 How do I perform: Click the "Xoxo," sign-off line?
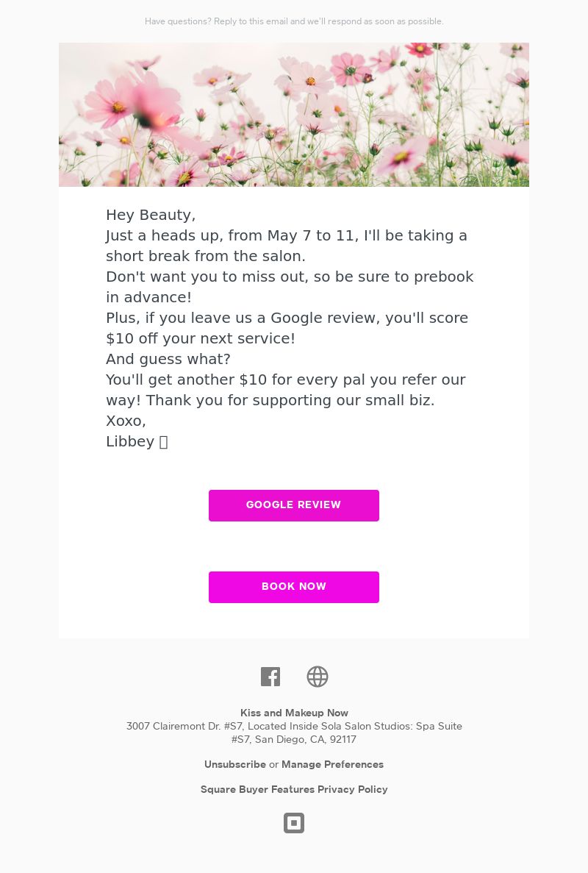[126, 421]
